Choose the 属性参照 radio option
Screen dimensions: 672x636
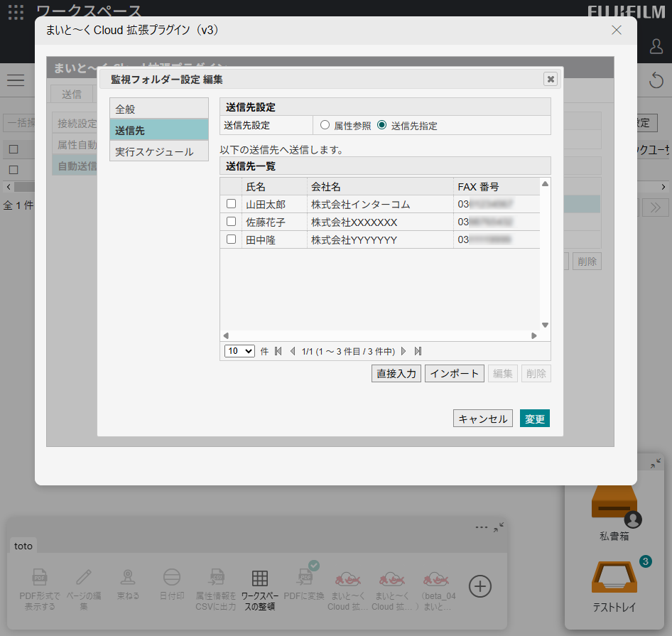325,125
